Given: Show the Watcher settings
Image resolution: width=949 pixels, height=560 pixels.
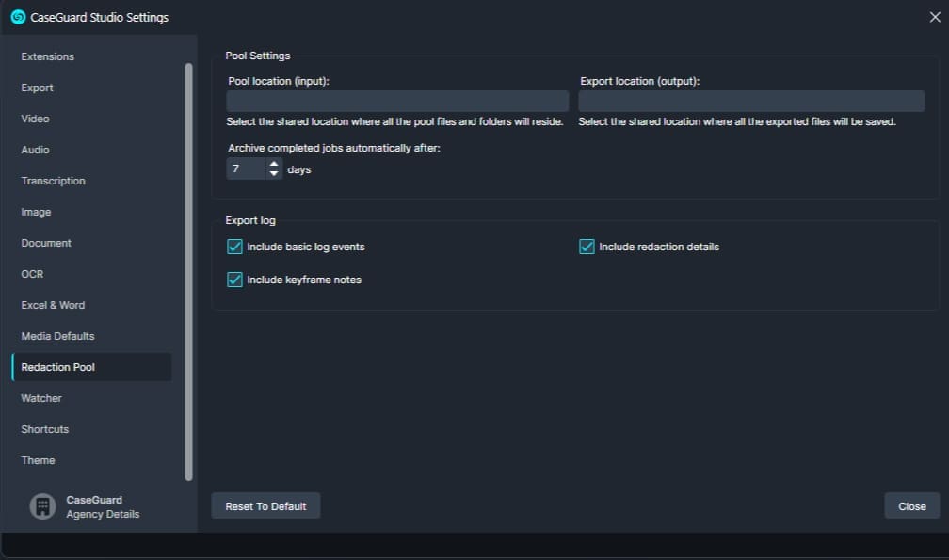Looking at the screenshot, I should click(41, 398).
